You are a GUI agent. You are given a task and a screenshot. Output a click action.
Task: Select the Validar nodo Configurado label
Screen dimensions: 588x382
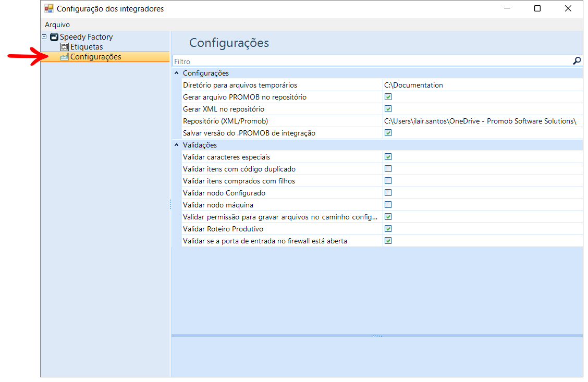224,193
